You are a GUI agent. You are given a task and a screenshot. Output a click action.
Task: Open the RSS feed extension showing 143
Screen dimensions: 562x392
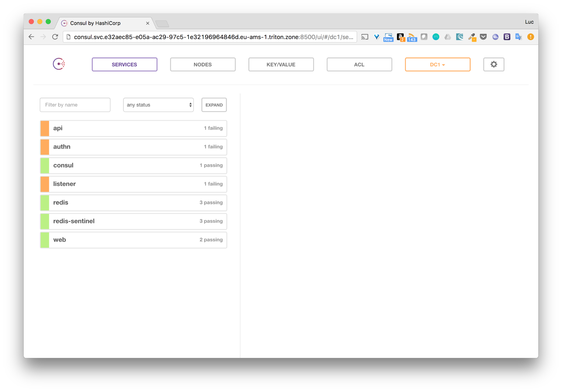pyautogui.click(x=412, y=37)
